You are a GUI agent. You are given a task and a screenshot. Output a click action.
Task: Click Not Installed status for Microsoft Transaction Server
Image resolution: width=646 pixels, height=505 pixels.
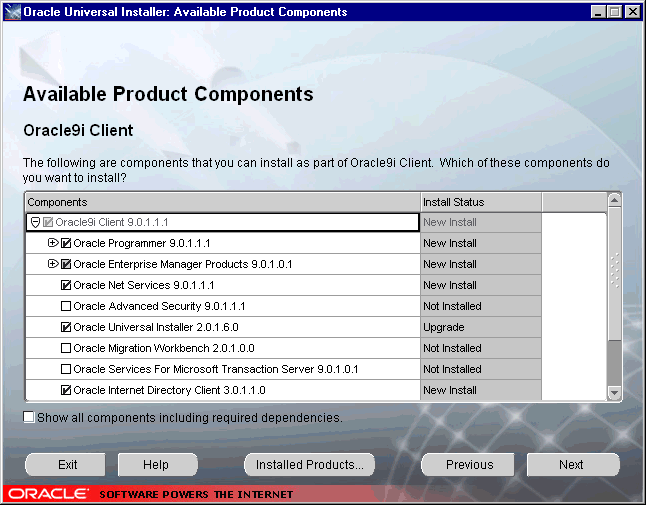pyautogui.click(x=481, y=369)
